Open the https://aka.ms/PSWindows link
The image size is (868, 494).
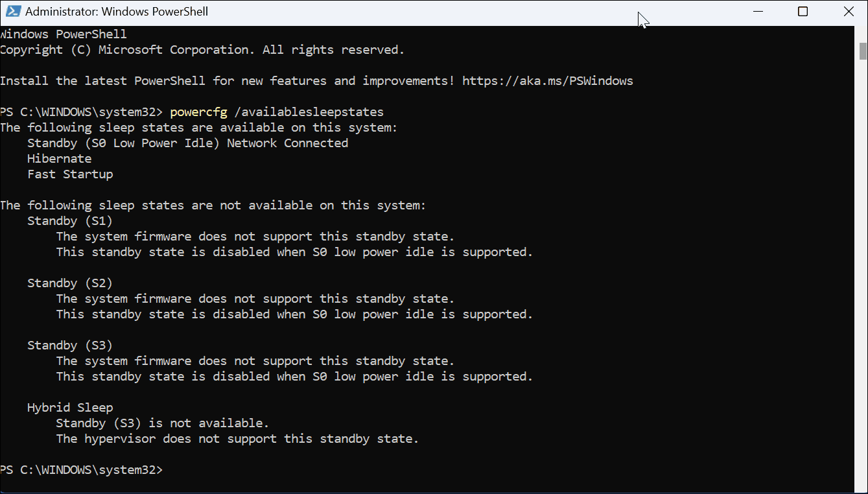pos(547,81)
